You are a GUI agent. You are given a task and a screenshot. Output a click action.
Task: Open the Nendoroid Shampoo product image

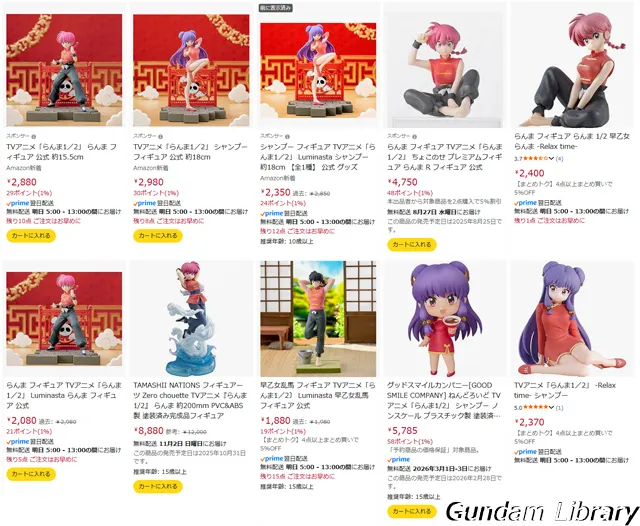tap(445, 319)
